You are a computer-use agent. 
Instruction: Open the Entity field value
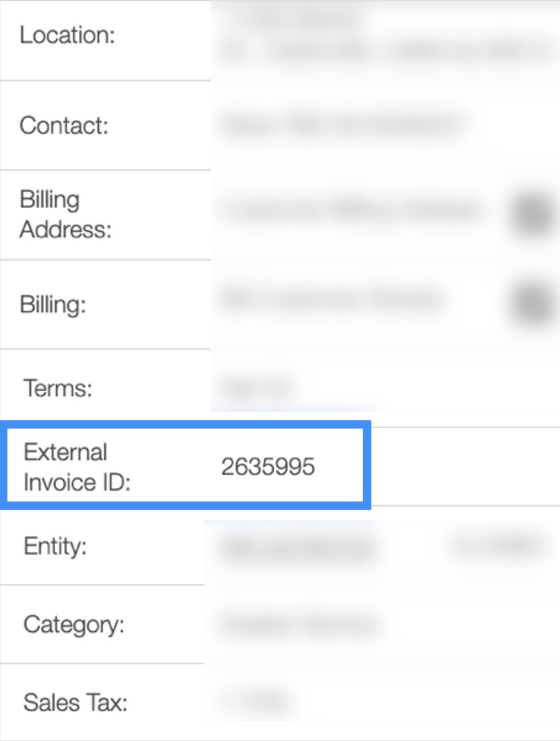[x=298, y=548]
